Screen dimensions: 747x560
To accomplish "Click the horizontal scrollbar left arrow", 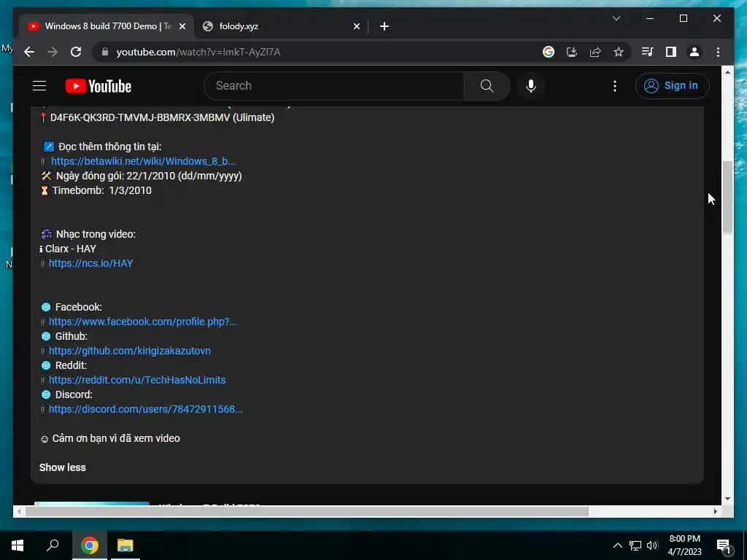I will pos(18,511).
